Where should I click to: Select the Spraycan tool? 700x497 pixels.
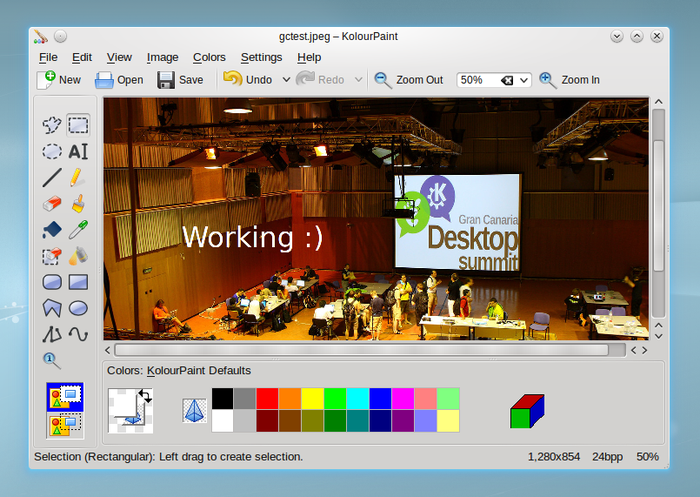[x=78, y=256]
